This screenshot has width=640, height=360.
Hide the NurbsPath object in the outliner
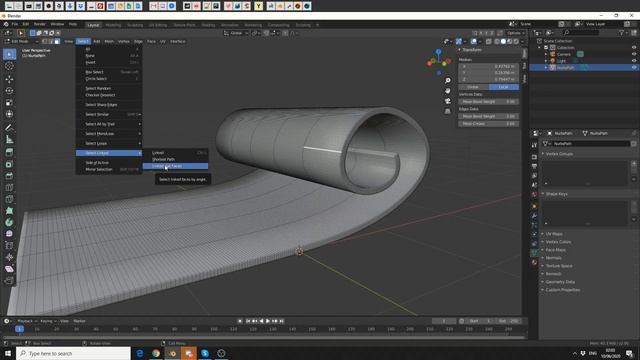pyautogui.click(x=634, y=67)
